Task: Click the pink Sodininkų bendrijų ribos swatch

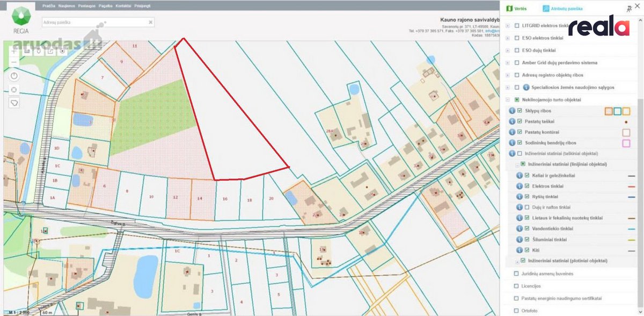Action: point(626,143)
